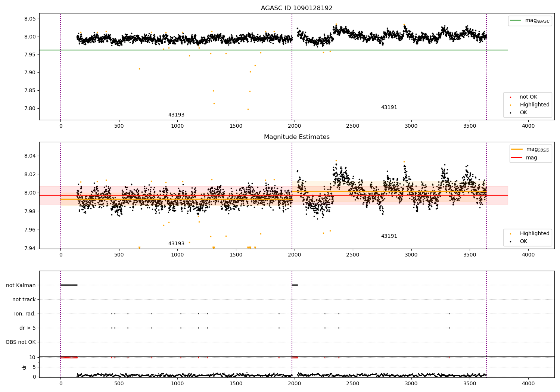Click the 4000 x-tick label under the bottom panel
The image size is (560, 392).
[x=528, y=384]
